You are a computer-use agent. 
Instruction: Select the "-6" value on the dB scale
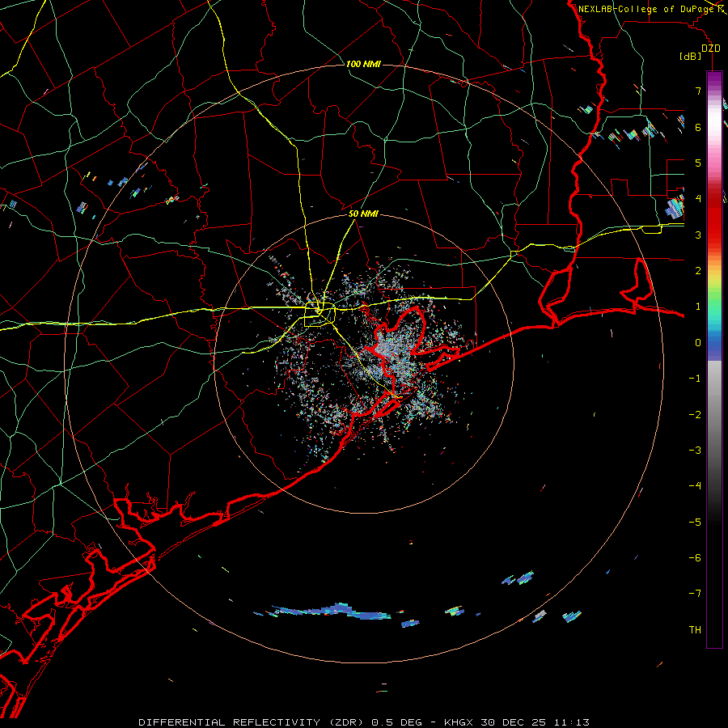coord(695,558)
